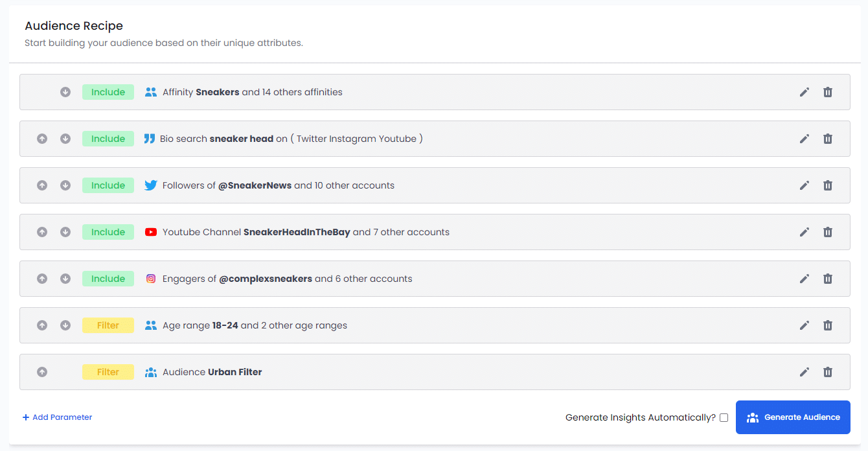Screen dimensions: 868x451
Task: Select the Engagers of @complexsneakers row text
Action: click(287, 279)
